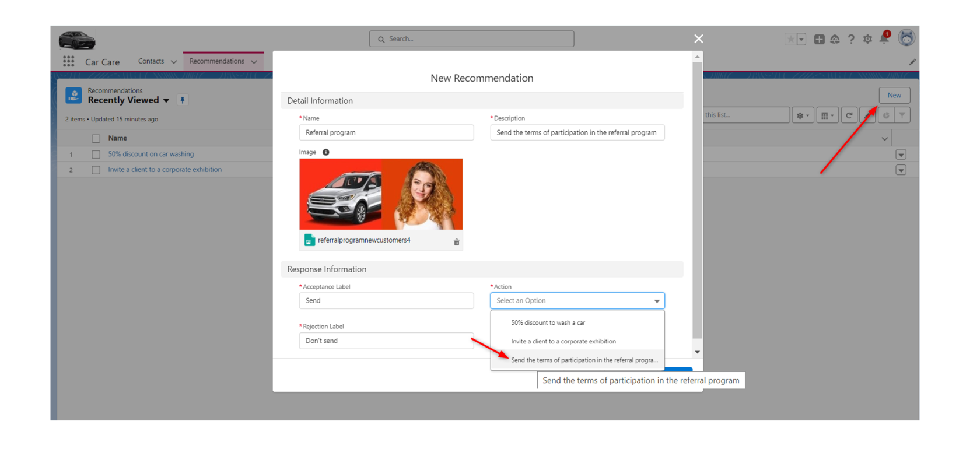Click the New button
Screen dimensions: 980x449
pyautogui.click(x=894, y=95)
